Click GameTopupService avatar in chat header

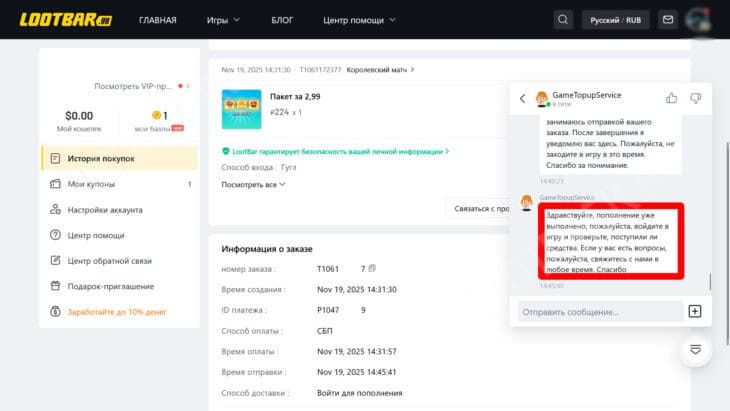542,99
